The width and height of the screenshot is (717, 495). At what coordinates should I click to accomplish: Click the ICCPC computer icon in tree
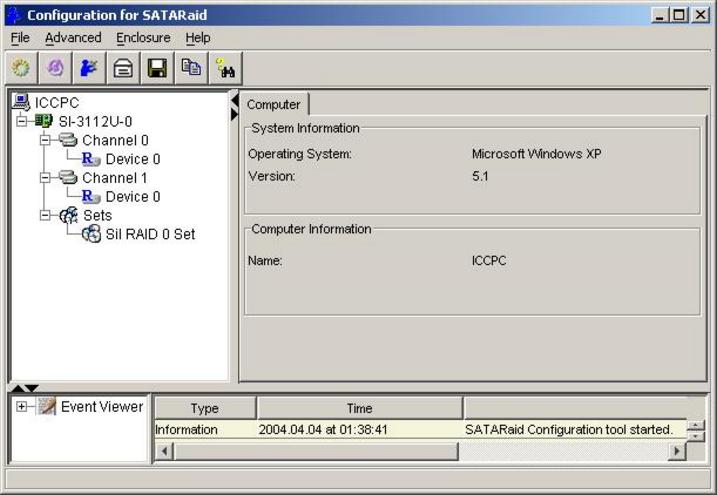[x=21, y=101]
